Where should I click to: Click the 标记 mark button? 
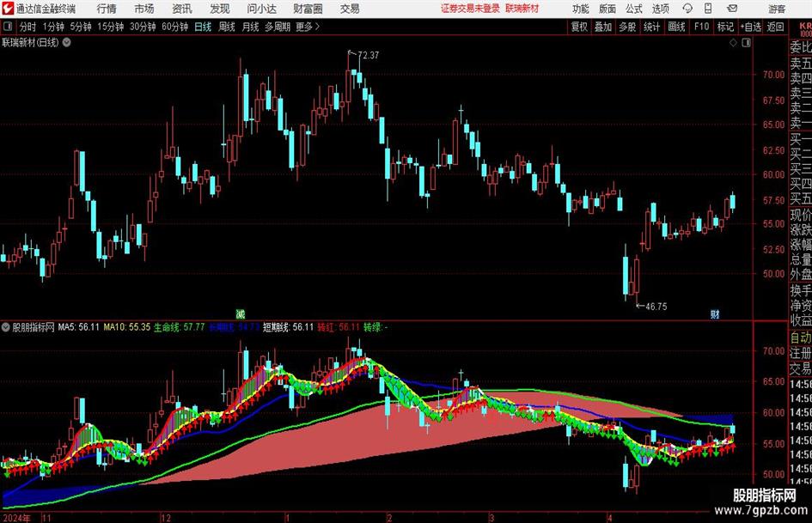pyautogui.click(x=725, y=27)
